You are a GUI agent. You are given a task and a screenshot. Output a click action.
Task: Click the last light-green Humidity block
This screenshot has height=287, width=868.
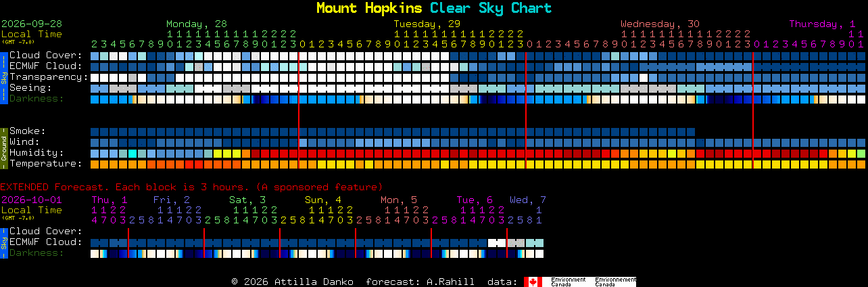tap(861, 153)
